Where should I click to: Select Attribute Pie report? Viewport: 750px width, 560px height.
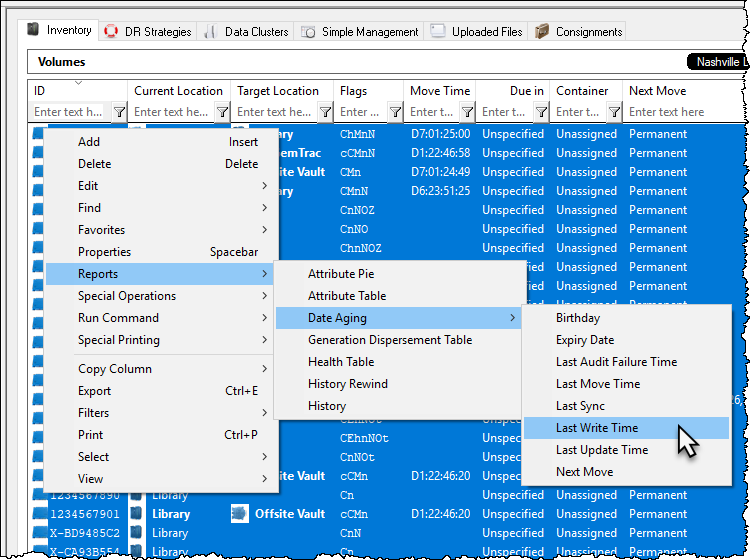pos(398,274)
